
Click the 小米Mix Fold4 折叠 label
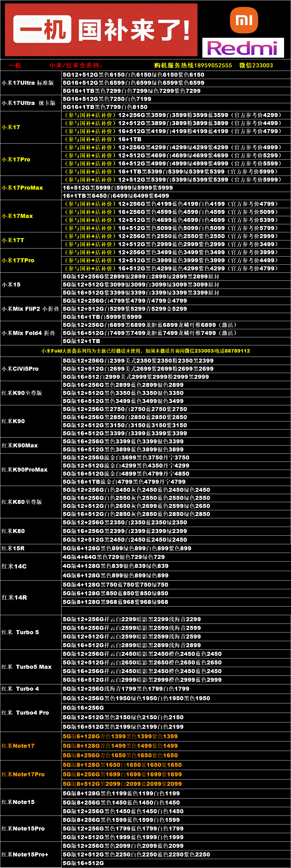click(x=28, y=334)
